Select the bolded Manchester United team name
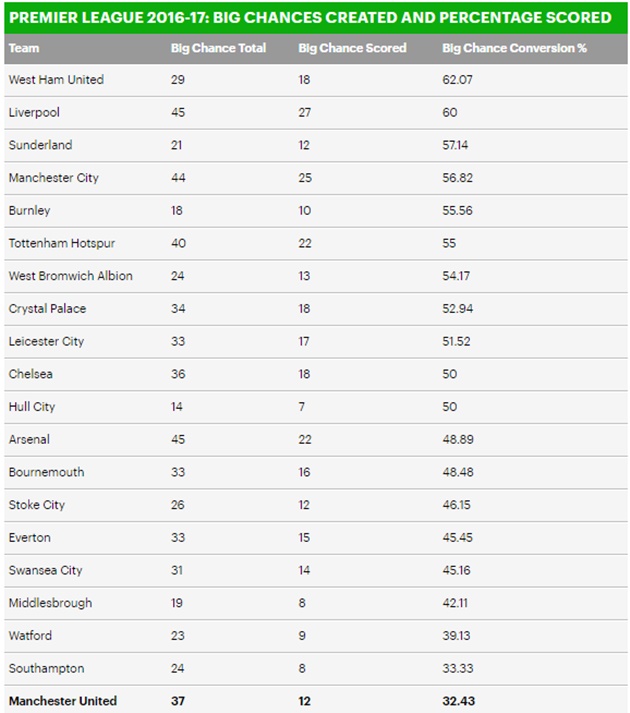The image size is (630, 713). (62, 700)
